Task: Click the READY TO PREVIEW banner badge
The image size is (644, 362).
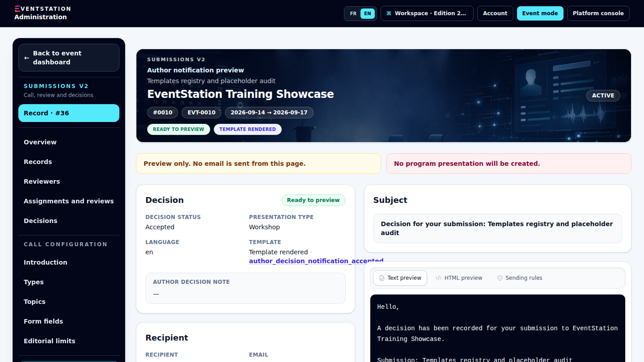Action: point(178,129)
